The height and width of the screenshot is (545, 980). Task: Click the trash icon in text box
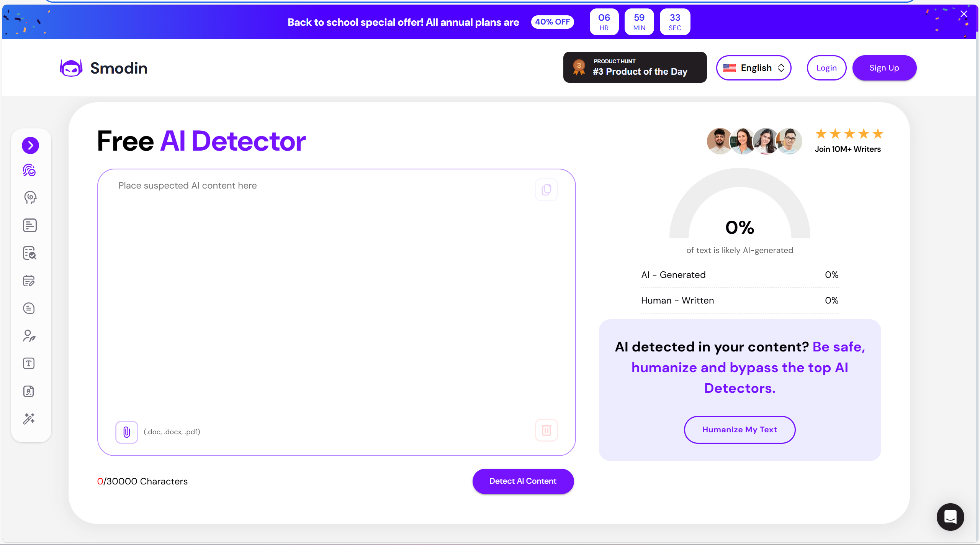pyautogui.click(x=546, y=430)
